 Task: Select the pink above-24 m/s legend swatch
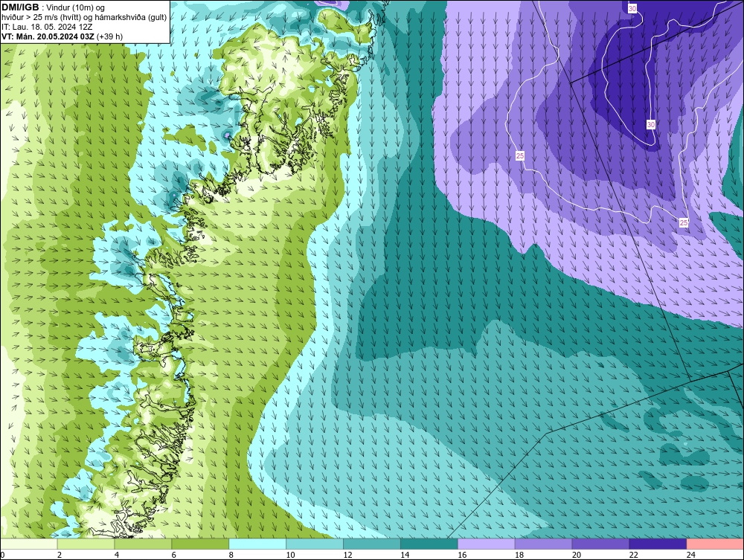coord(715,544)
